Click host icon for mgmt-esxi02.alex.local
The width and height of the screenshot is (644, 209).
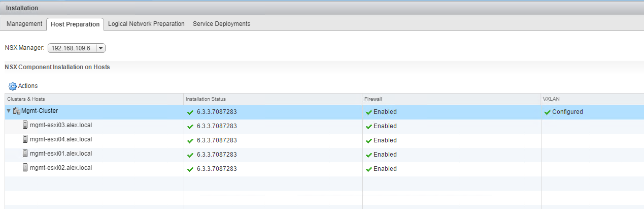25,168
